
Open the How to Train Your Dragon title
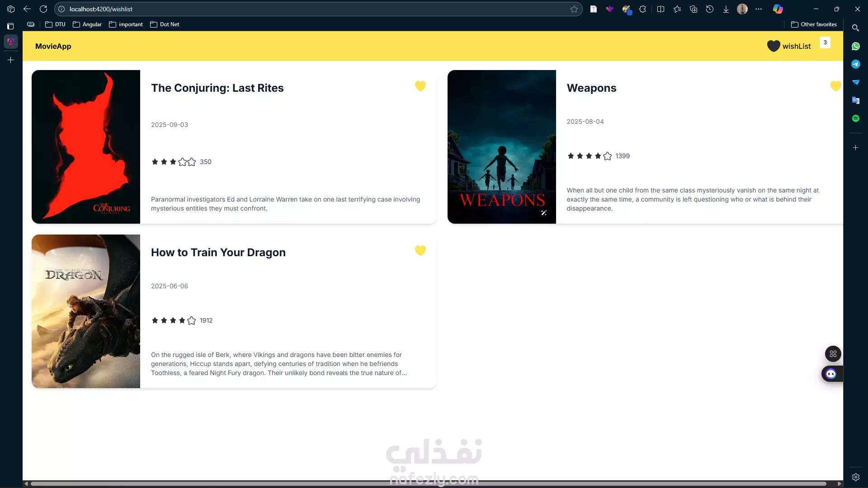pyautogui.click(x=218, y=253)
